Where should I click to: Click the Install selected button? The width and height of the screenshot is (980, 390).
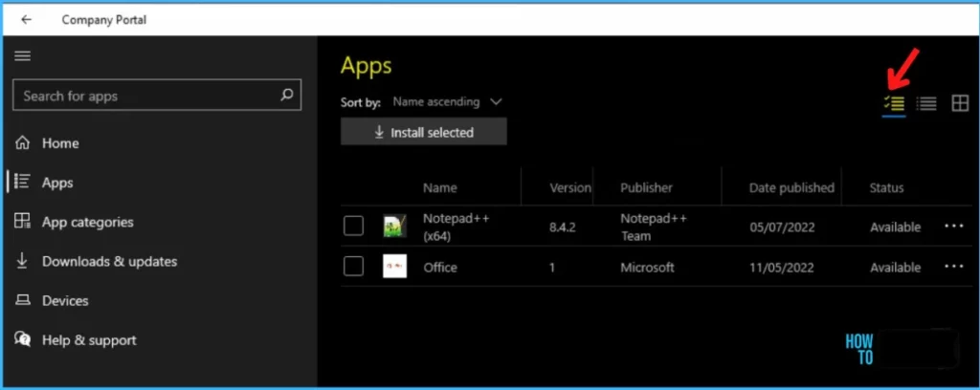coord(424,132)
